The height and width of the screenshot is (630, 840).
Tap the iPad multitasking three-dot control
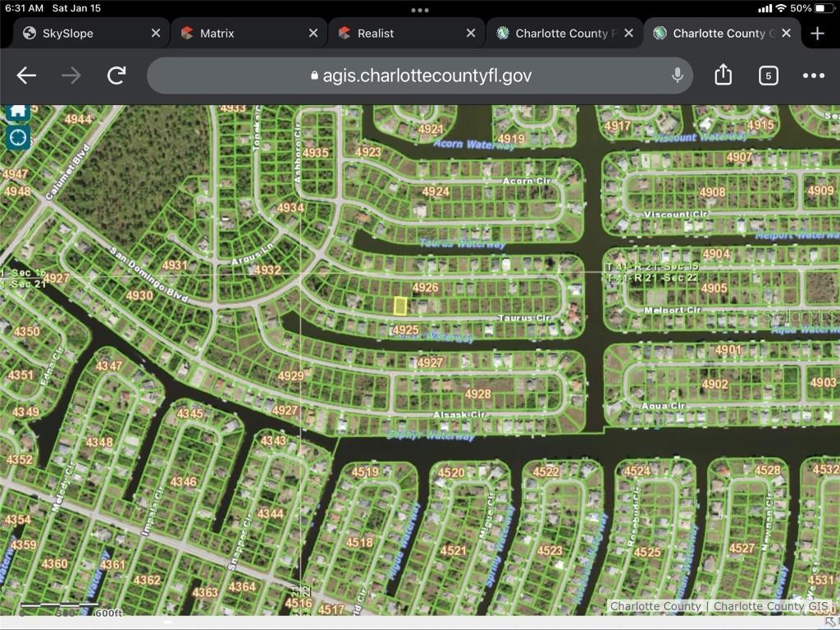pos(420,11)
